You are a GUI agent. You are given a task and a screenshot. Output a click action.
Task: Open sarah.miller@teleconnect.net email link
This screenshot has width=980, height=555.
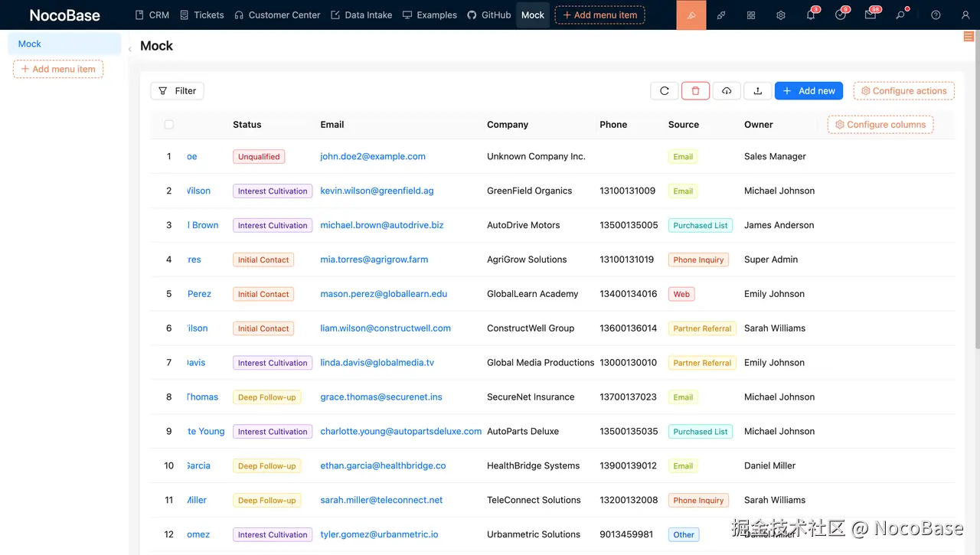pyautogui.click(x=381, y=500)
